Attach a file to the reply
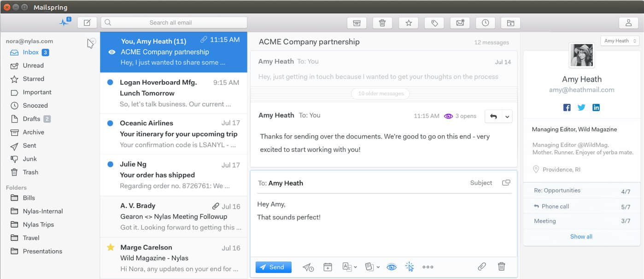644x279 pixels. tap(482, 267)
